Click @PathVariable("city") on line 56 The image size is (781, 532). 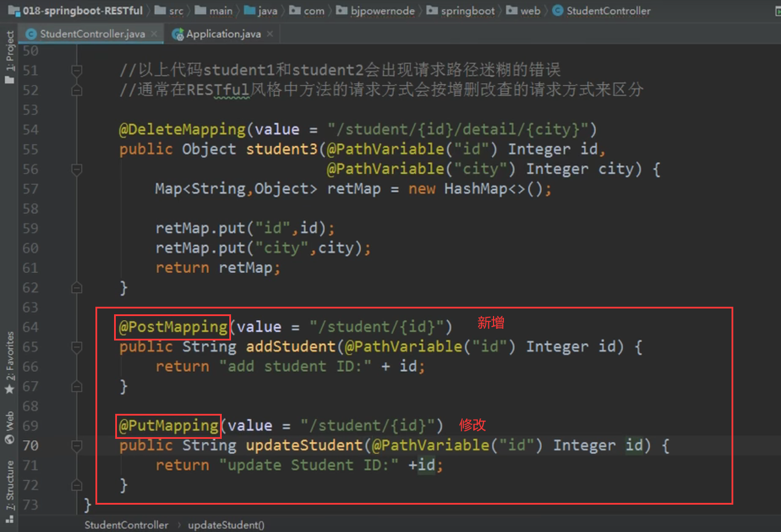click(421, 169)
